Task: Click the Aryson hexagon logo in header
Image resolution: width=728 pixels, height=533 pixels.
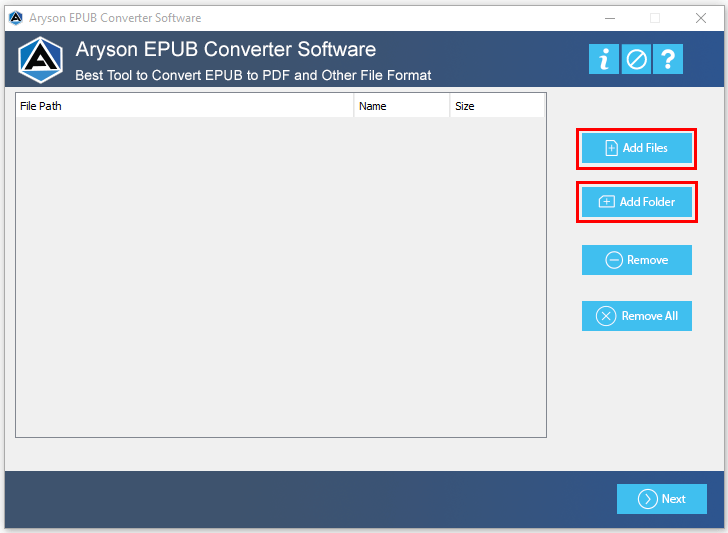Action: click(40, 60)
